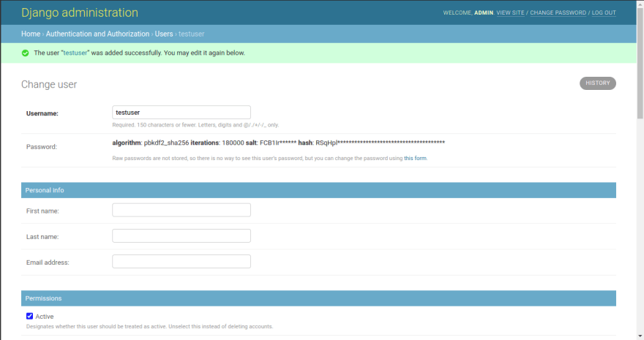Viewport: 644px width, 340px height.
Task: Click the Username label
Action: (42, 113)
